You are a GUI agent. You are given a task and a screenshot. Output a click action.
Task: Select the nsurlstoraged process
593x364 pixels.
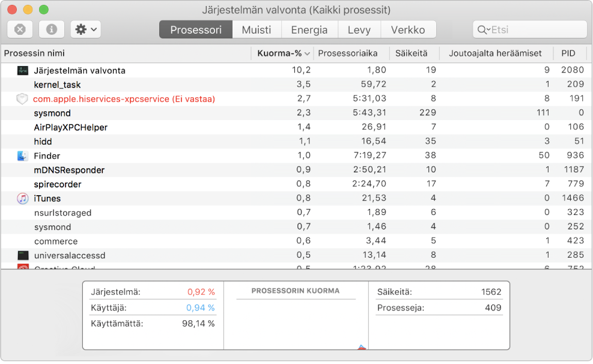297,213
